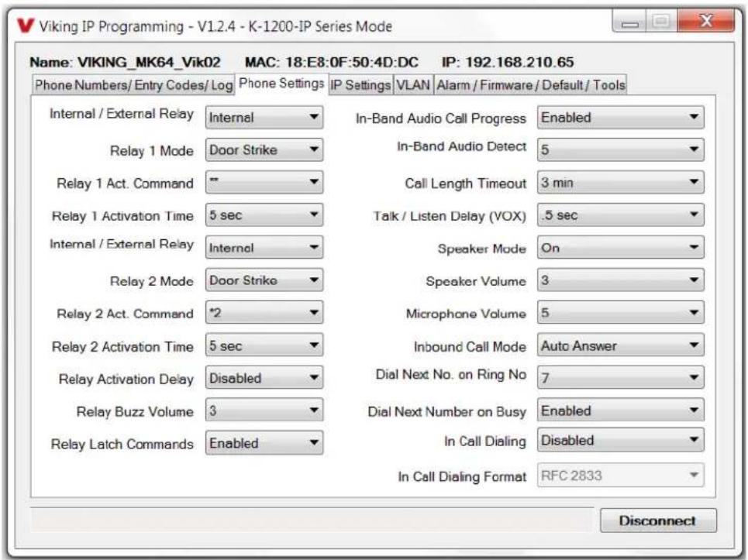Open the Phone Numbers/ Entry Codes/ Log tab
This screenshot has height=560, width=748.
(133, 85)
